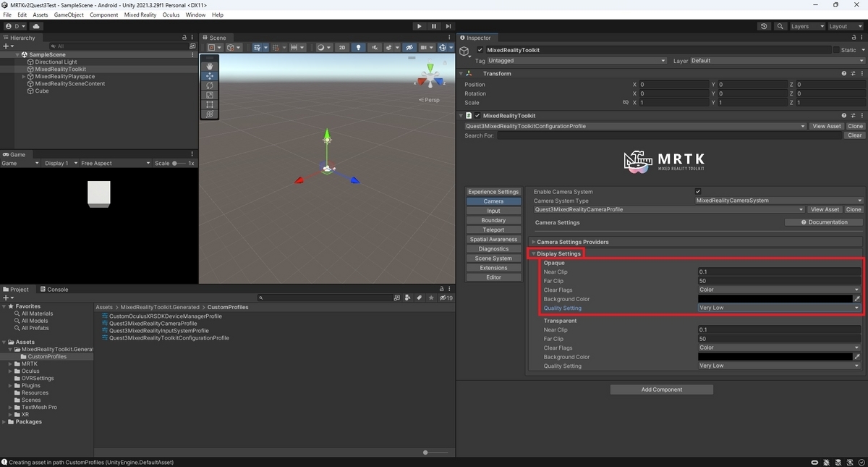Toggle 2D view mode in Scene
868x467 pixels.
coord(342,48)
